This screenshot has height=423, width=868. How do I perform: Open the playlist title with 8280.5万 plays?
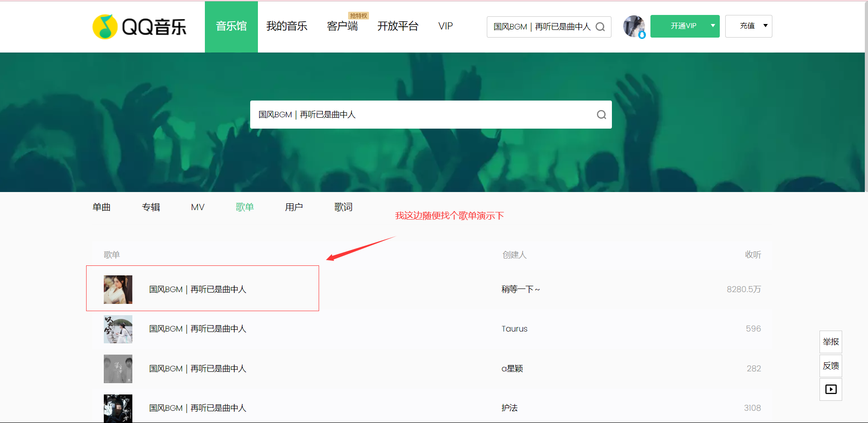[x=198, y=289]
